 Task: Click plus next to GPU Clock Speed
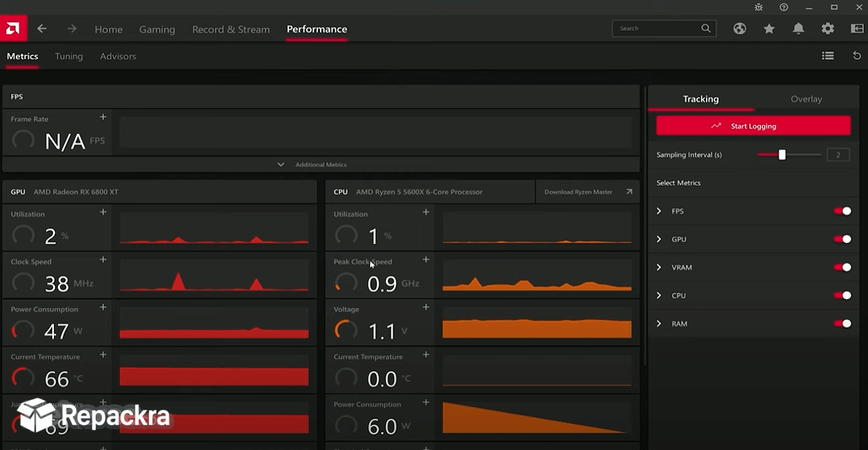tap(103, 260)
